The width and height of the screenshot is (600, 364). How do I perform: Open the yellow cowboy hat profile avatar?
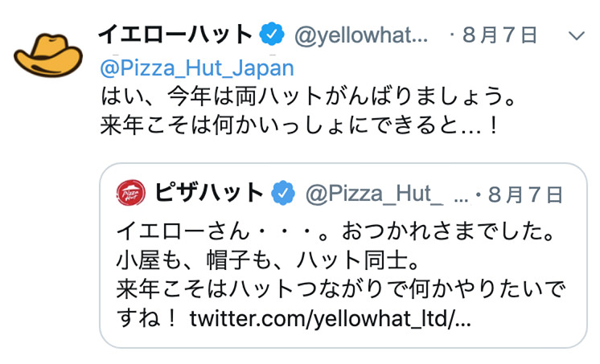click(48, 55)
